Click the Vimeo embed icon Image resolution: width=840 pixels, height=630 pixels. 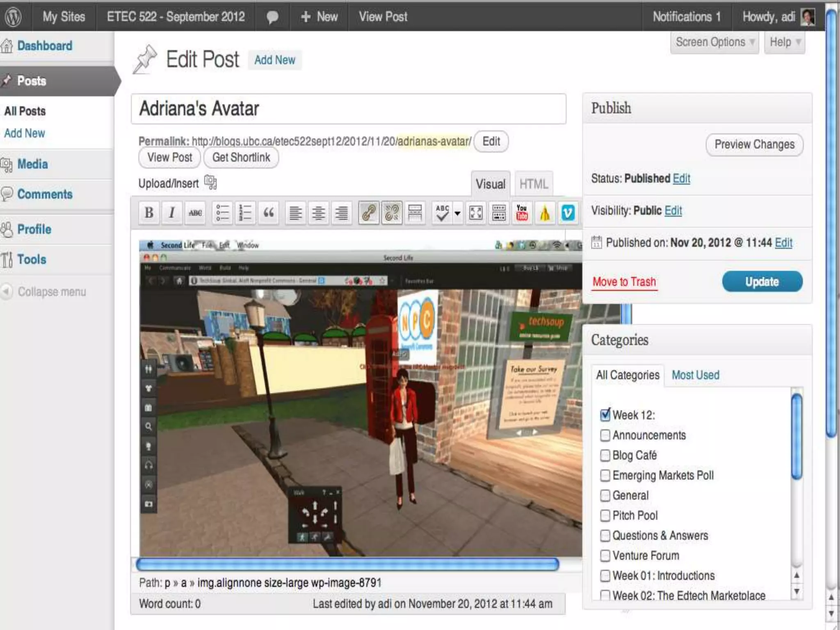pos(568,212)
